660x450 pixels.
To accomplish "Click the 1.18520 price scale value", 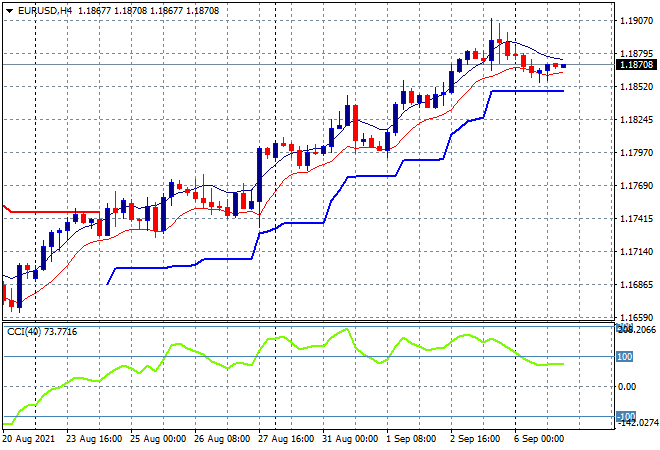I will (636, 87).
